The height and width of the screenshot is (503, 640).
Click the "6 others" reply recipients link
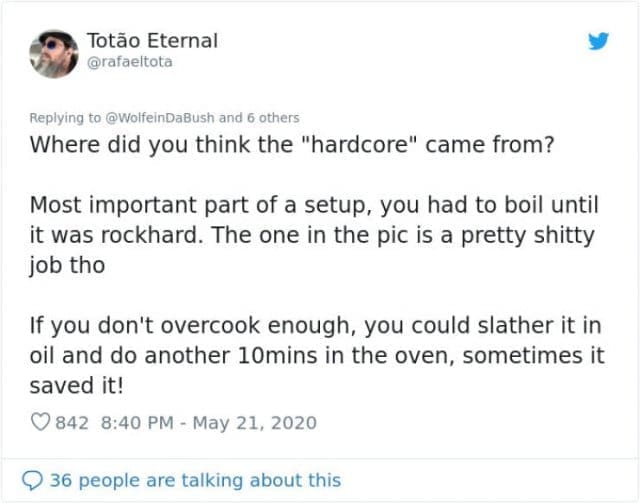[270, 118]
